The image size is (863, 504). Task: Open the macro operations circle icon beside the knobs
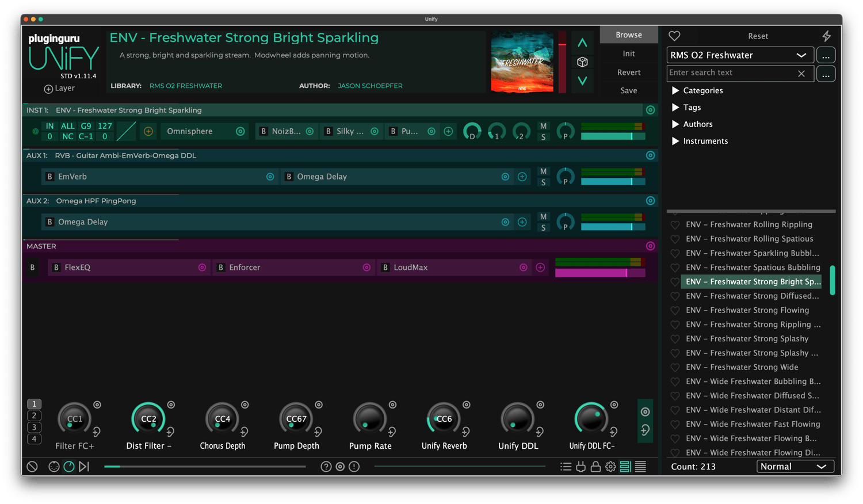point(645,412)
